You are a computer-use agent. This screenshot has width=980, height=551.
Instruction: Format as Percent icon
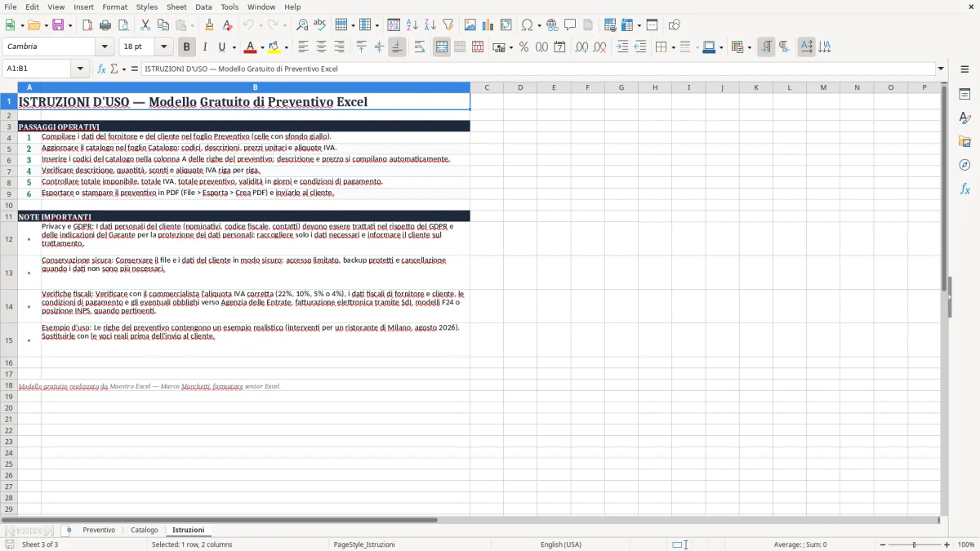click(x=523, y=47)
